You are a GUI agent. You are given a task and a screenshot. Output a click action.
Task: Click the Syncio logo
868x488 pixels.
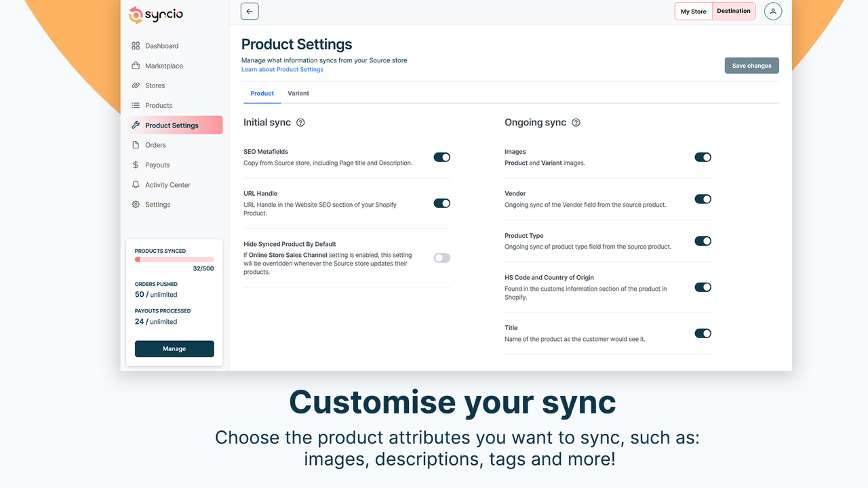click(x=156, y=14)
